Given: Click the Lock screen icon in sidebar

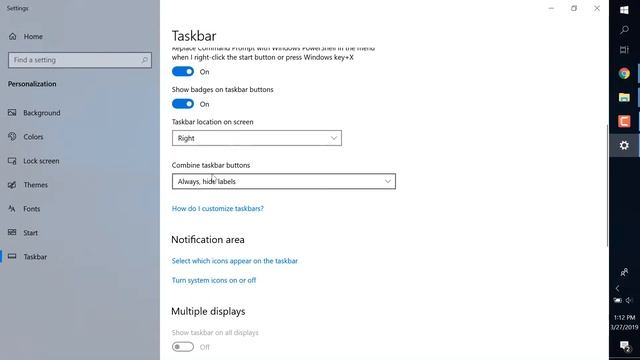Looking at the screenshot, I should point(12,161).
